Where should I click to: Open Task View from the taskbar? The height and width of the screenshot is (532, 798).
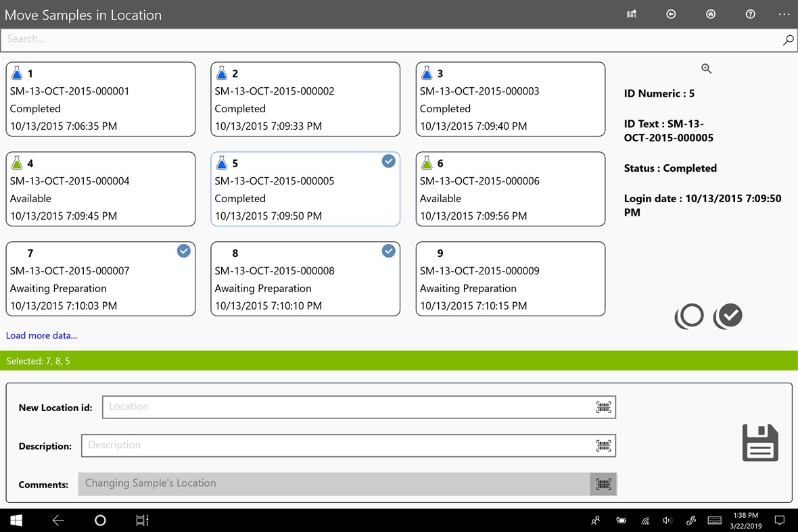[x=141, y=520]
